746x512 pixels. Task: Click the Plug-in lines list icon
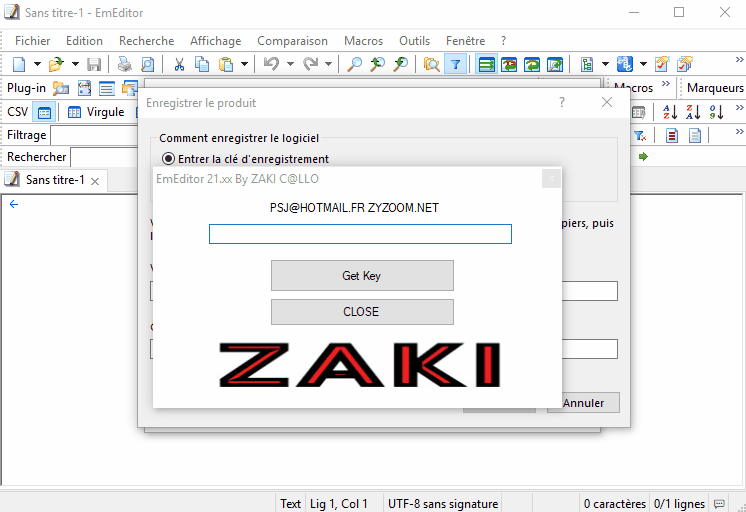coord(107,88)
